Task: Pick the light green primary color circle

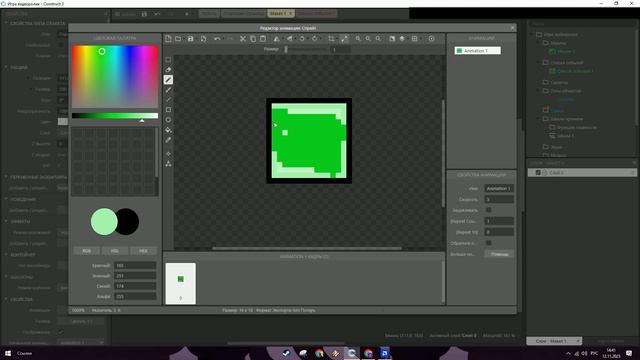Action: tap(104, 222)
